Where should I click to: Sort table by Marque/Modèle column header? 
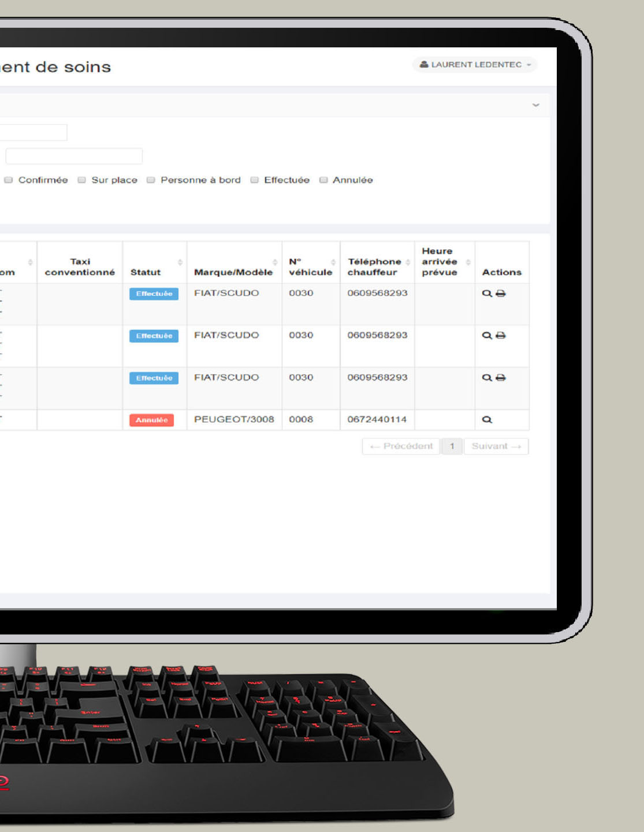(233, 272)
